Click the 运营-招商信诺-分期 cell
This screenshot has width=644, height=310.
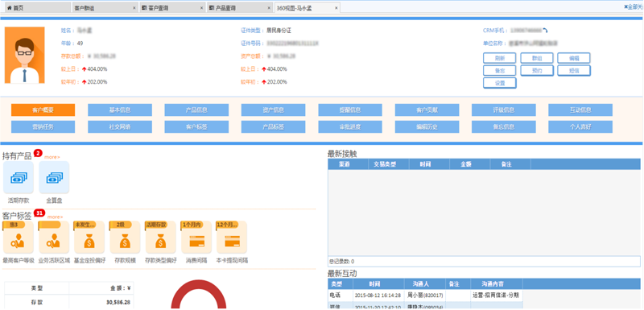pos(497,296)
